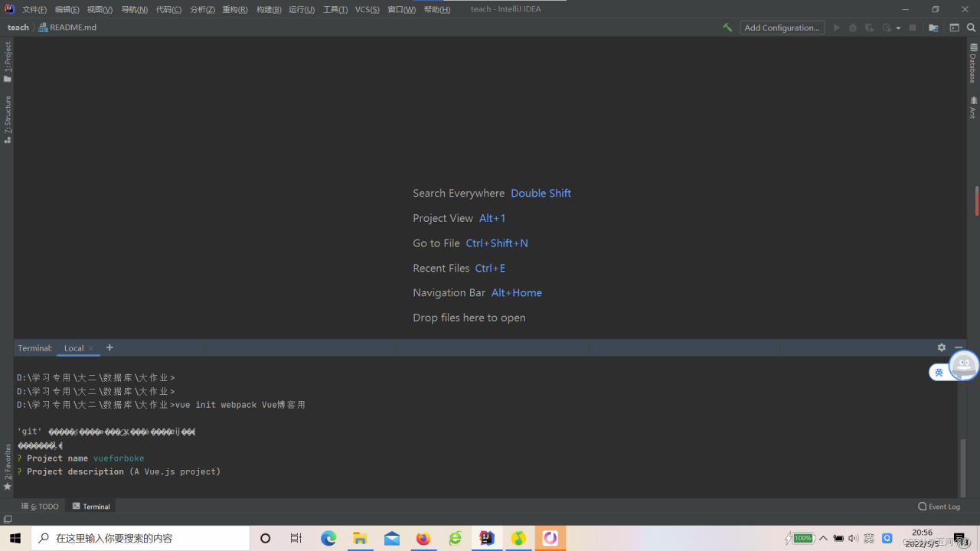The width and height of the screenshot is (980, 551).
Task: Click the Project name vueforboke line
Action: 80,458
